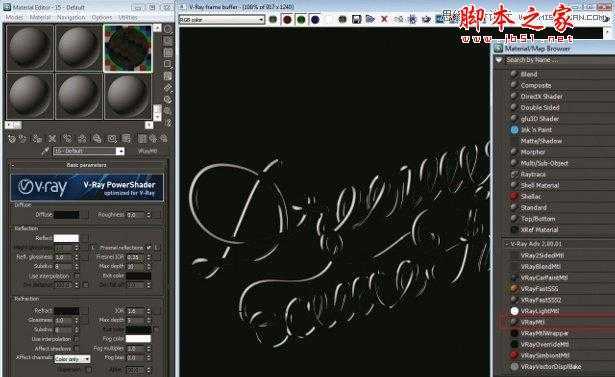
Task: Click the Fresnel IOR value field
Action: click(x=136, y=257)
